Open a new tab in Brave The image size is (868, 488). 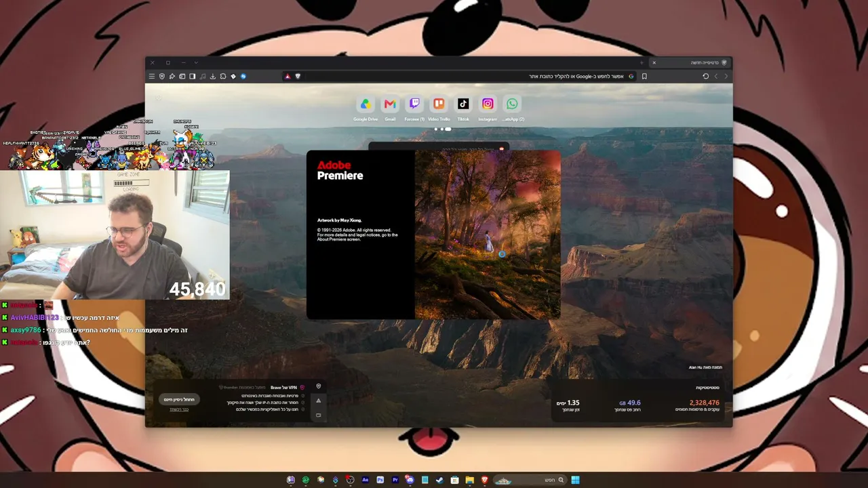pos(642,63)
